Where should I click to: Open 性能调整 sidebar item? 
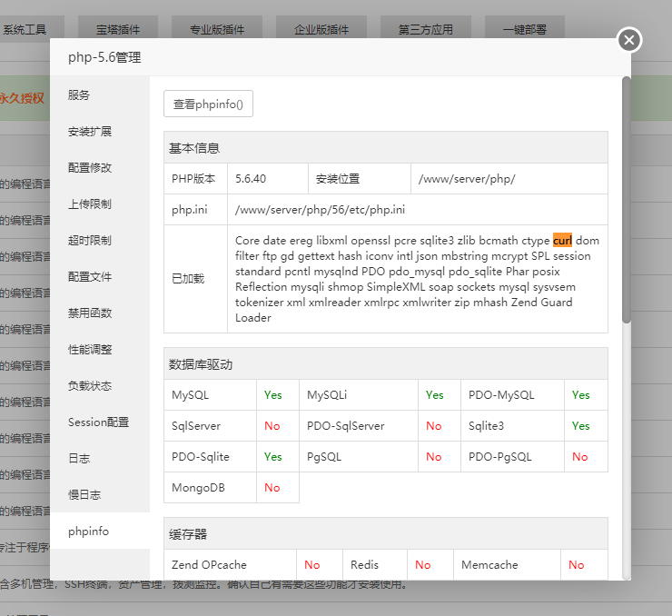90,350
